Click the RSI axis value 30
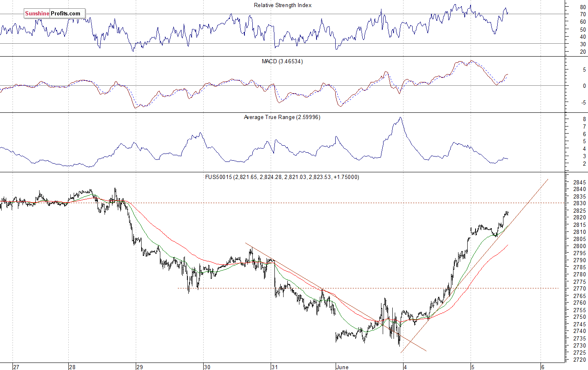The image size is (588, 370). 583,45
